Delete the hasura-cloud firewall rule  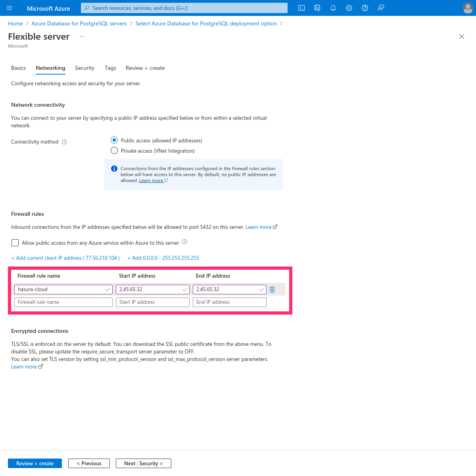[x=272, y=289]
